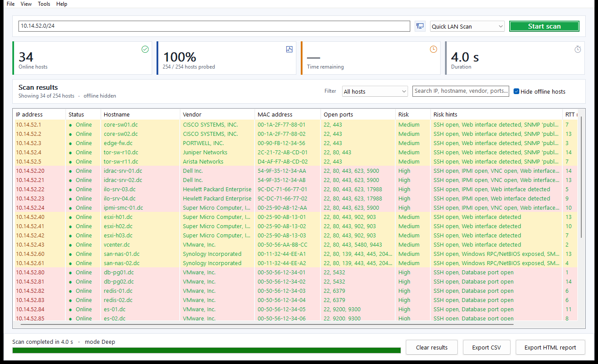Image resolution: width=598 pixels, height=364 pixels.
Task: Open the Quick LAN Scan profile dropdown
Action: 467,26
